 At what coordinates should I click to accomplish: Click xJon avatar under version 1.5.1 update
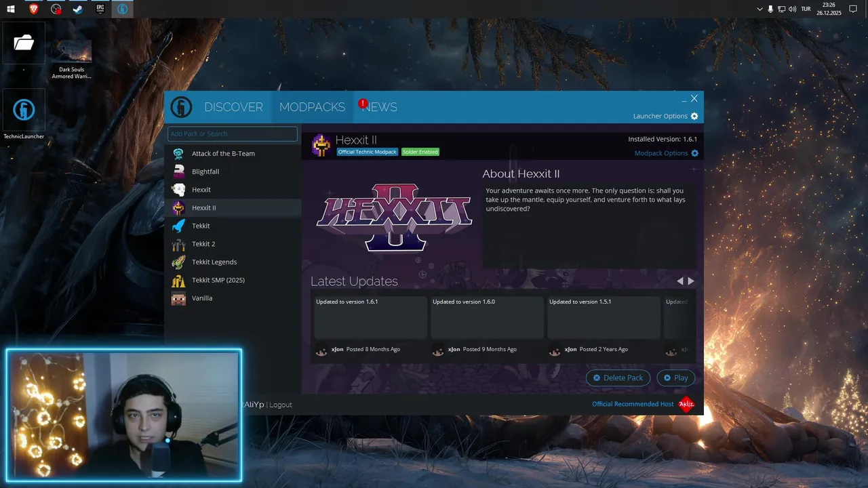555,350
